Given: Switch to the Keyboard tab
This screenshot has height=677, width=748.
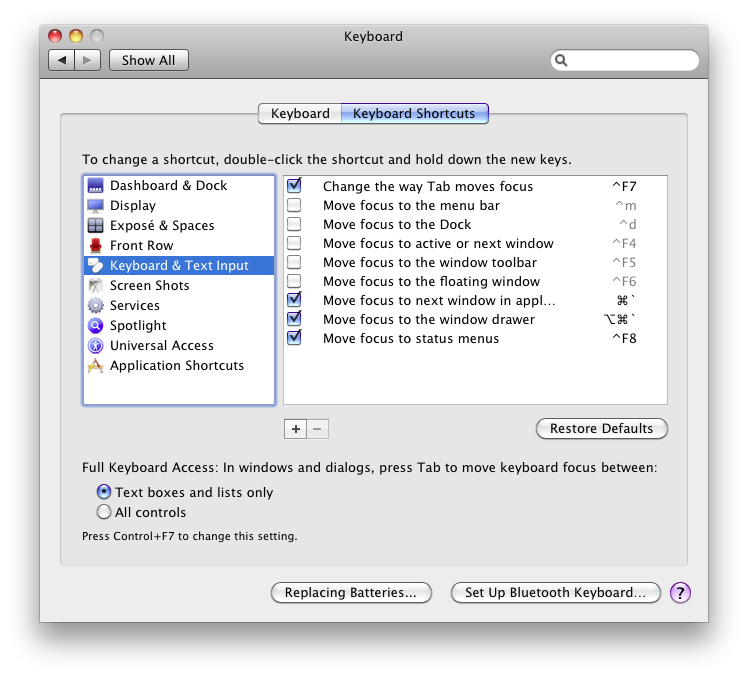Looking at the screenshot, I should pyautogui.click(x=300, y=114).
